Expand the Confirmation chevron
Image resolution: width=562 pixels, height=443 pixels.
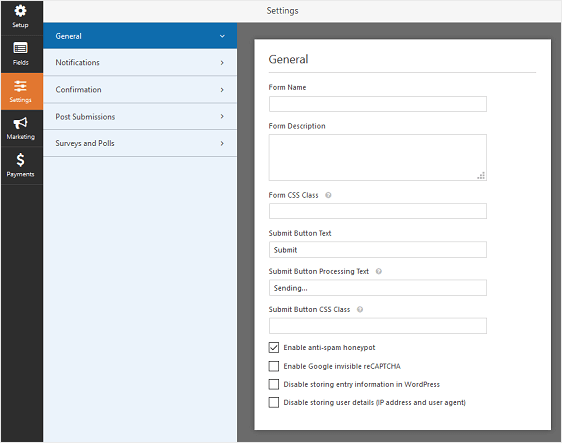coord(222,90)
